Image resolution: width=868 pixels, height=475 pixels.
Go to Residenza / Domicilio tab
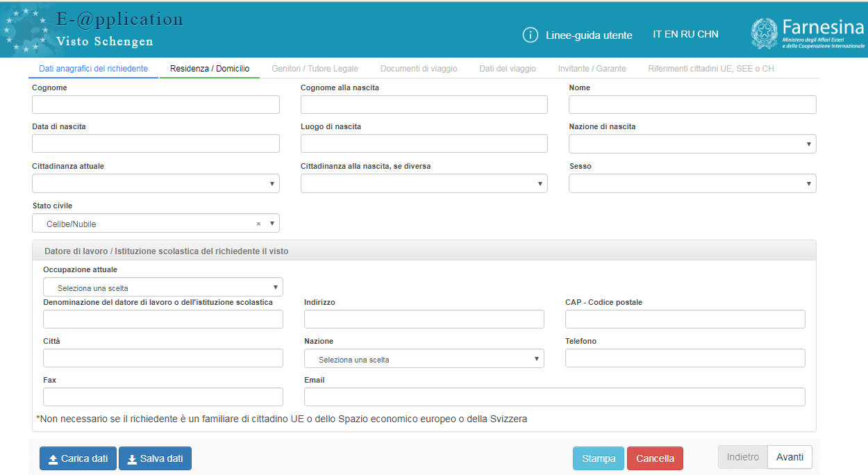coord(210,69)
